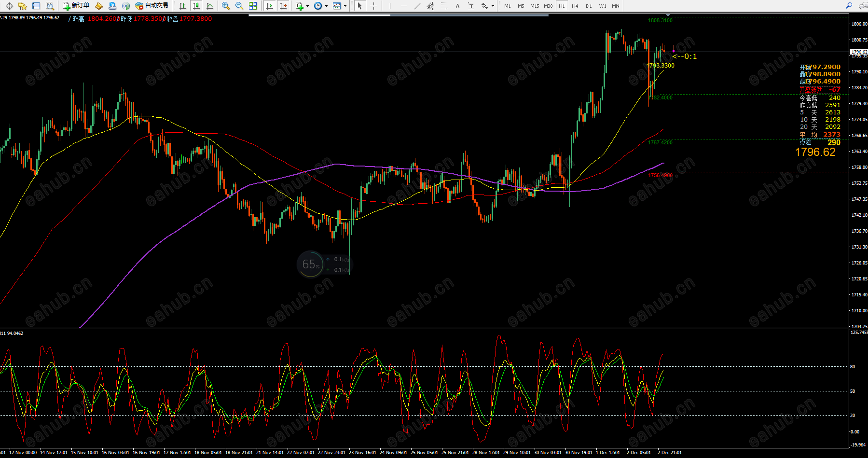Viewport: 868px width, 459px height.
Task: Open the MetaEditor book icon
Action: point(99,6)
